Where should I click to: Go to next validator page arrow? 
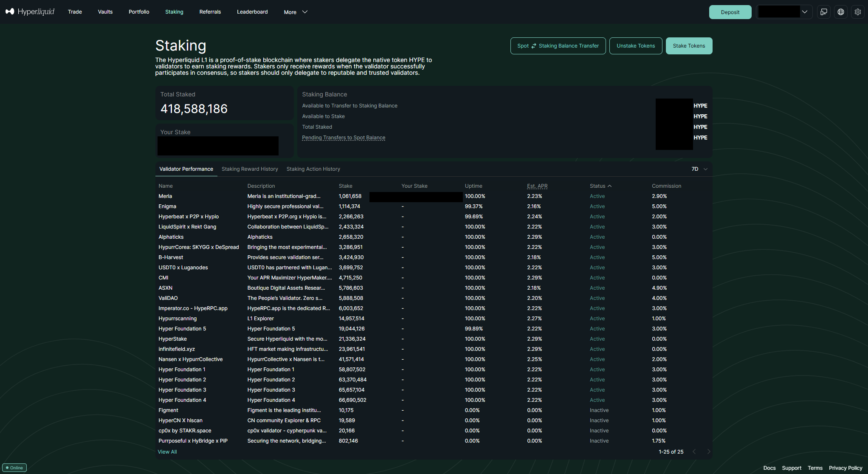tap(708, 451)
